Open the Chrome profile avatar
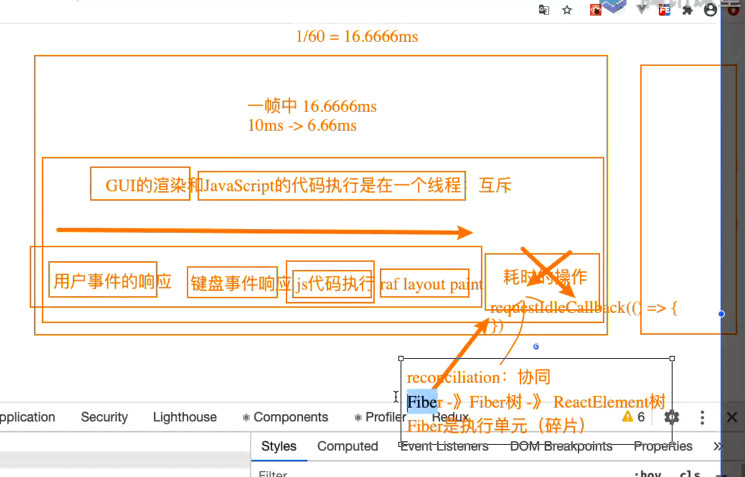The height and width of the screenshot is (477, 745). [x=710, y=10]
